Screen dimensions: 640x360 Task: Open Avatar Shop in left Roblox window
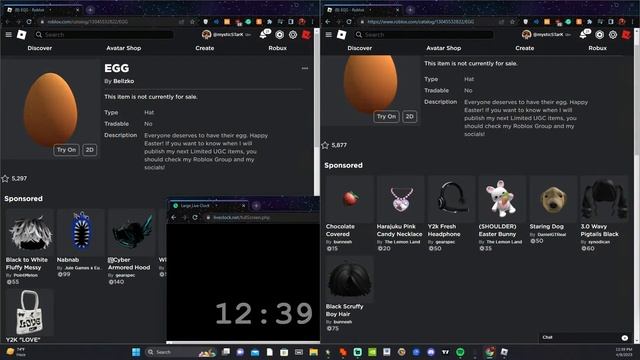tap(124, 48)
